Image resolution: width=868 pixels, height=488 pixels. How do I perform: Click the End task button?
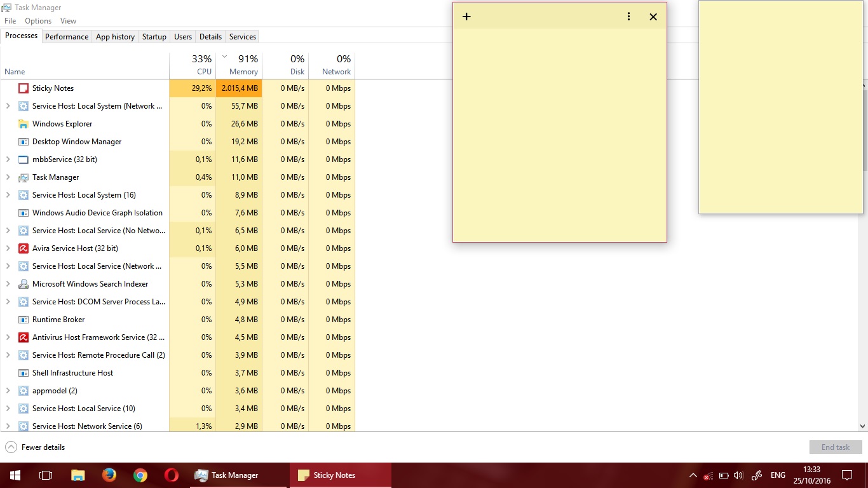836,447
